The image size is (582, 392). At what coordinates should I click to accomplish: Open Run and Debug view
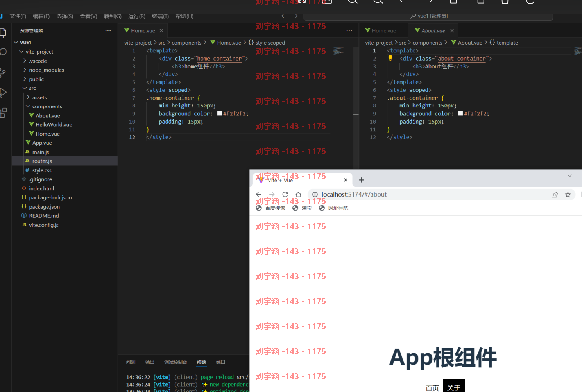(x=3, y=93)
